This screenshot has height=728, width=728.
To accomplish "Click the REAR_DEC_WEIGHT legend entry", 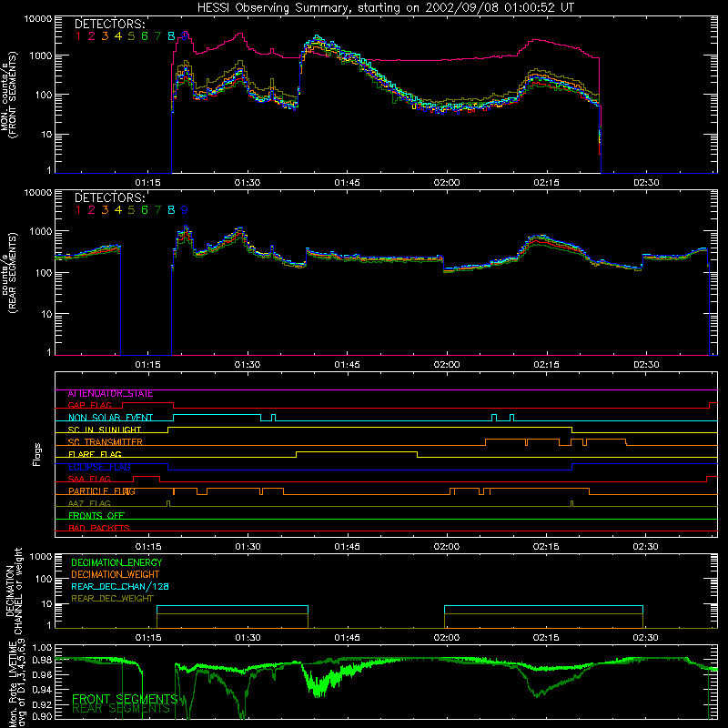I will pyautogui.click(x=112, y=599).
